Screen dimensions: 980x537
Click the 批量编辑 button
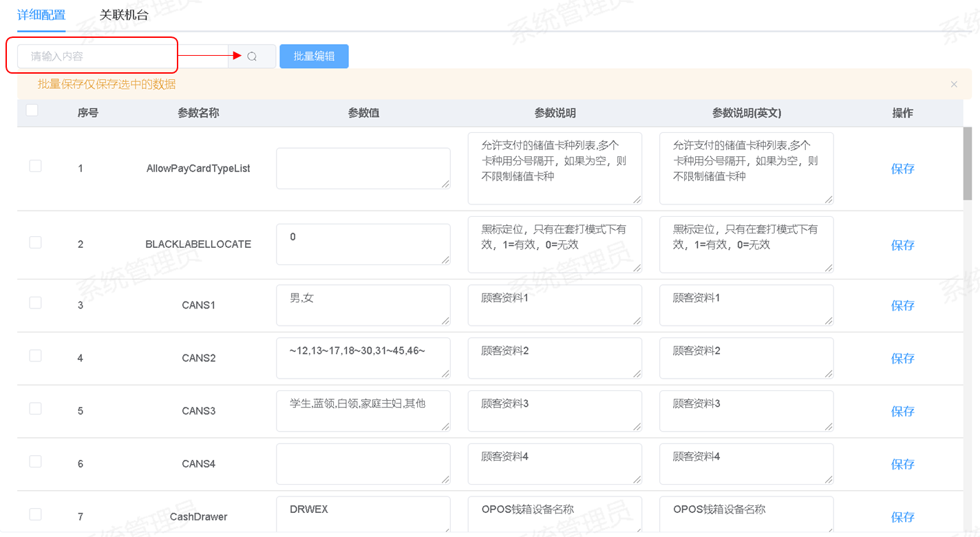314,56
